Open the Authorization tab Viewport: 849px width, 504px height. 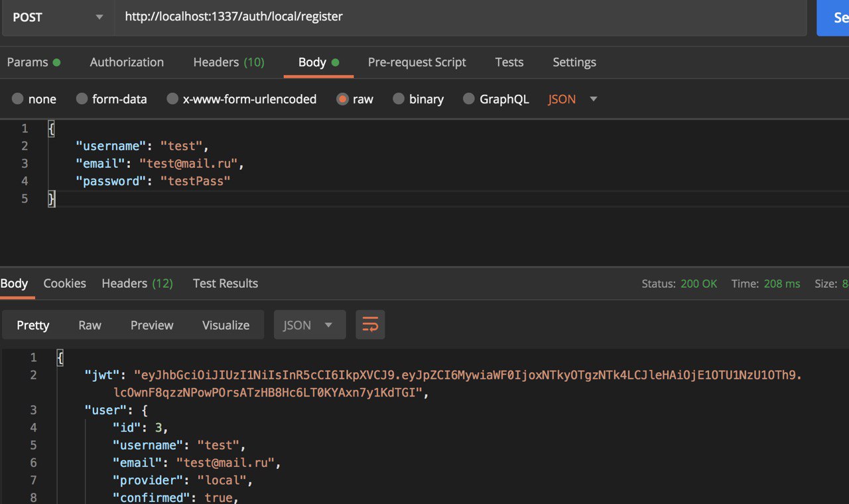point(127,62)
